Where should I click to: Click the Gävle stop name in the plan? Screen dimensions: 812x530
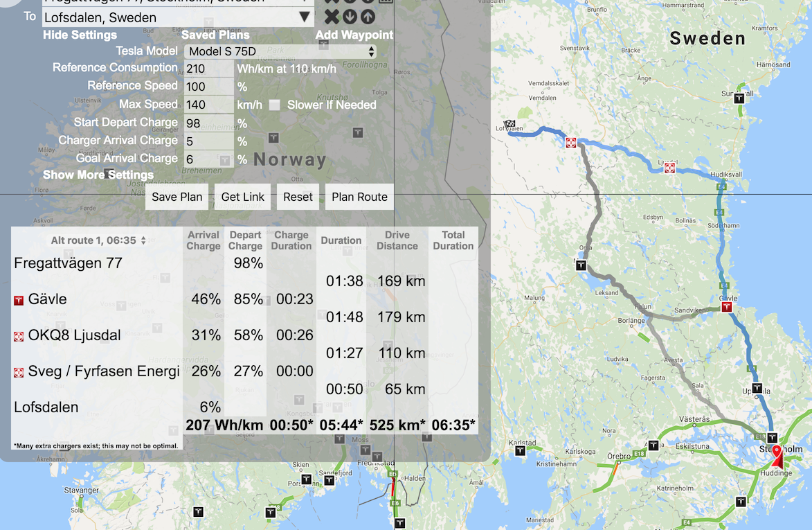47,299
